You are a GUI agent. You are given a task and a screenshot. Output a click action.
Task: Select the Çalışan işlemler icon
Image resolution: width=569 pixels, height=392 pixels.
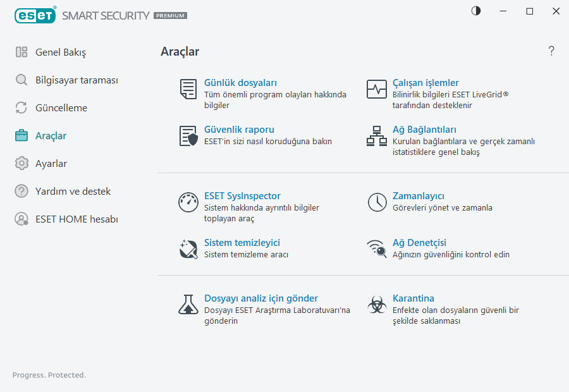coord(376,89)
